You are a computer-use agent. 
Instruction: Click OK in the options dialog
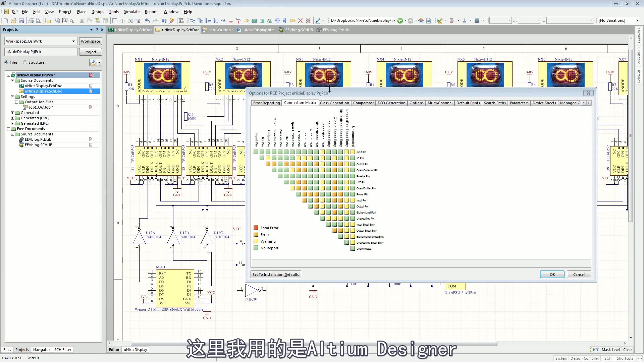[x=552, y=275]
